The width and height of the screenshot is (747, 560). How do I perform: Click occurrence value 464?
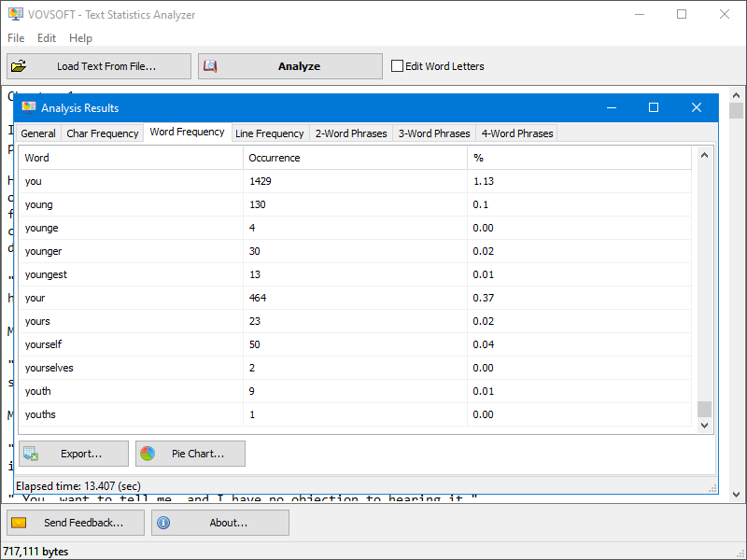tap(258, 298)
